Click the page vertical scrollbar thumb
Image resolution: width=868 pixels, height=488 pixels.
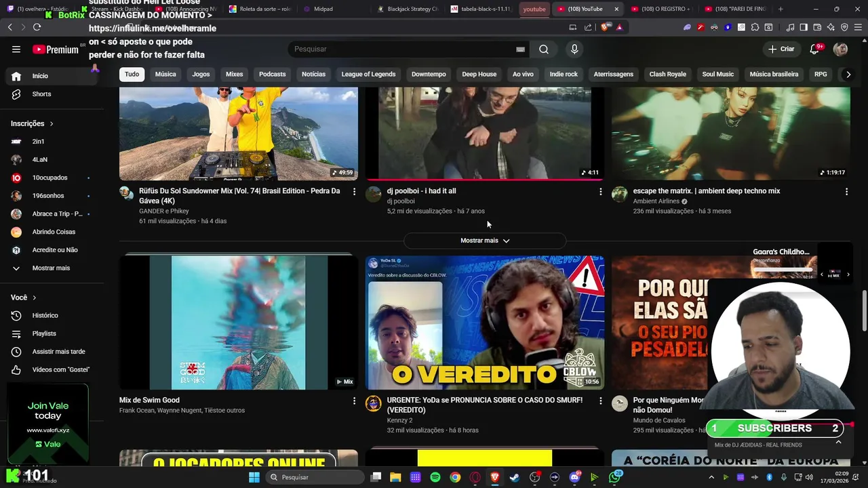[x=865, y=310]
